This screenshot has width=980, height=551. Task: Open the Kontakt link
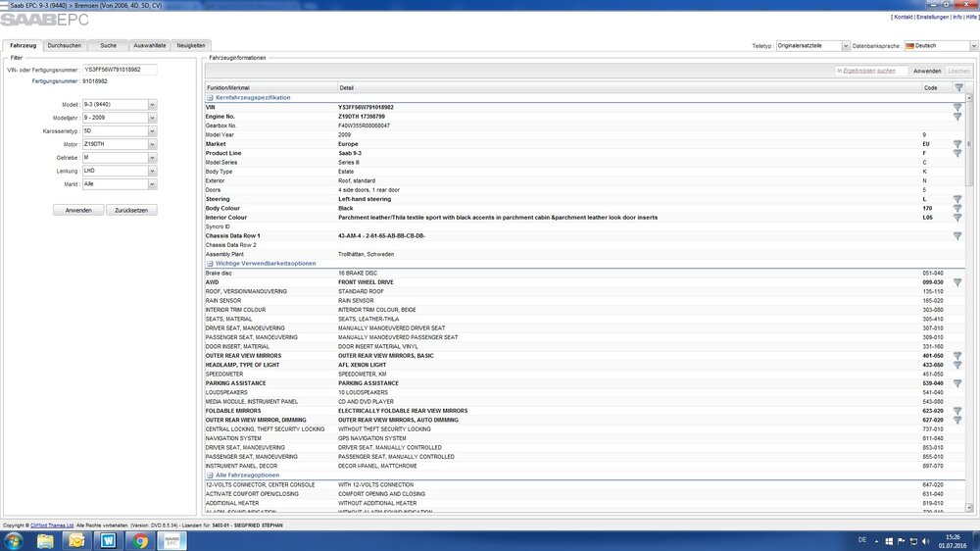[x=904, y=17]
